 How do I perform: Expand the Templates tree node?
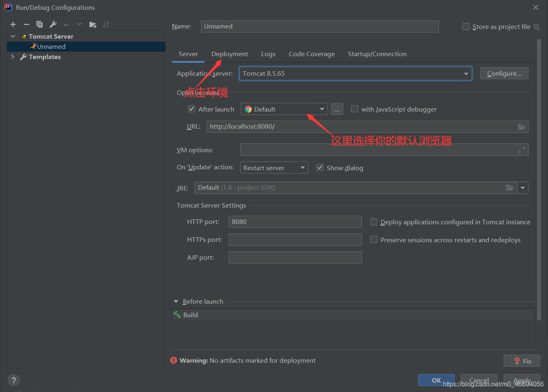(x=13, y=57)
